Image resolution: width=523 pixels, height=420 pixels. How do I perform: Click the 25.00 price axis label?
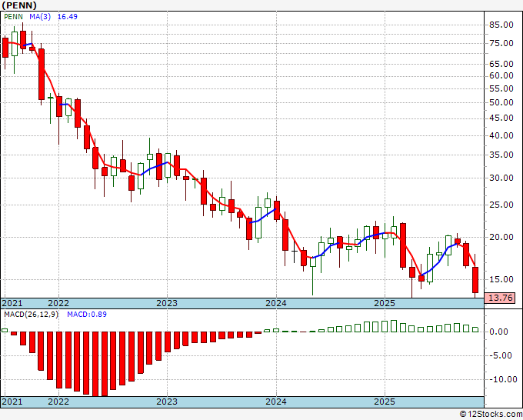(x=501, y=205)
